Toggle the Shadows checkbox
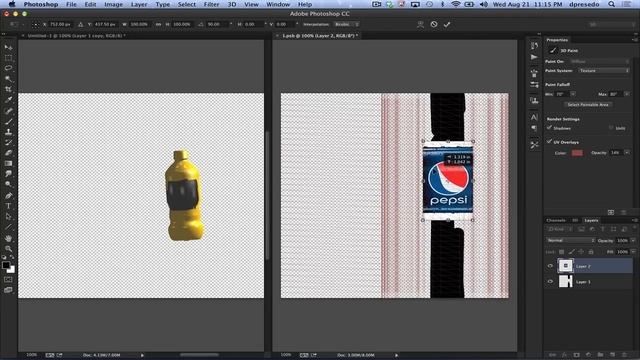640x360 pixels. click(x=549, y=128)
